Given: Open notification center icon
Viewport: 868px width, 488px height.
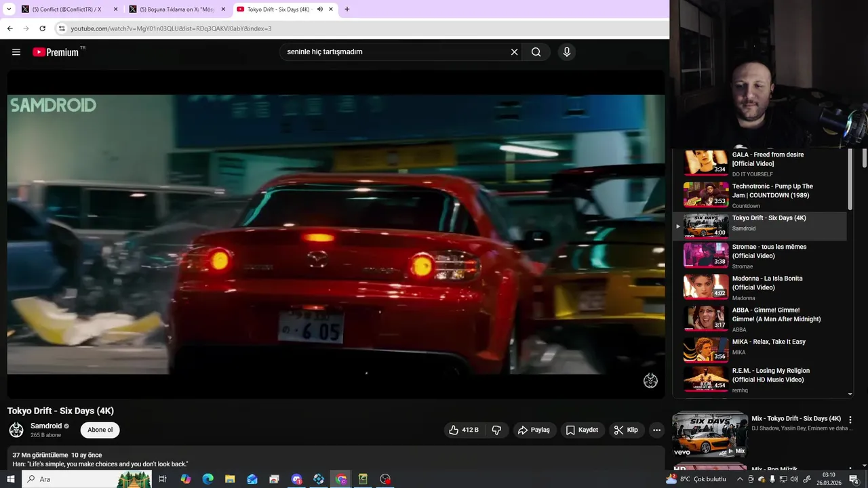Looking at the screenshot, I should point(854,479).
